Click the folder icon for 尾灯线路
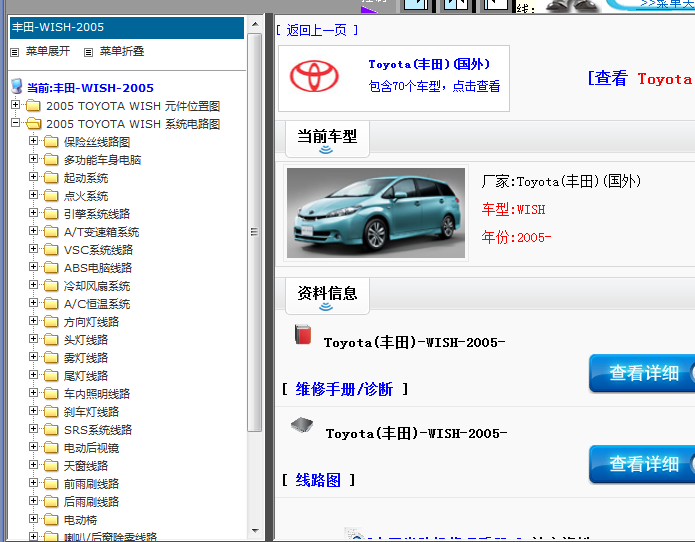This screenshot has width=695, height=542. pos(51,375)
